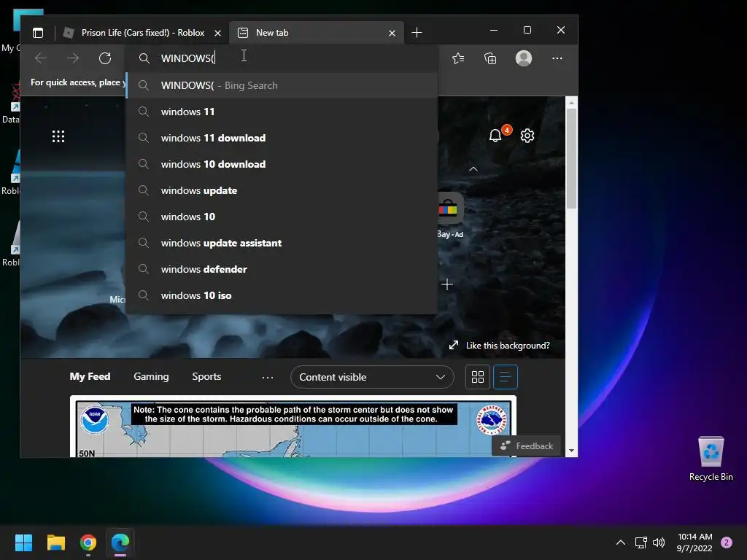
Task: Click the Feedback button
Action: pyautogui.click(x=527, y=446)
